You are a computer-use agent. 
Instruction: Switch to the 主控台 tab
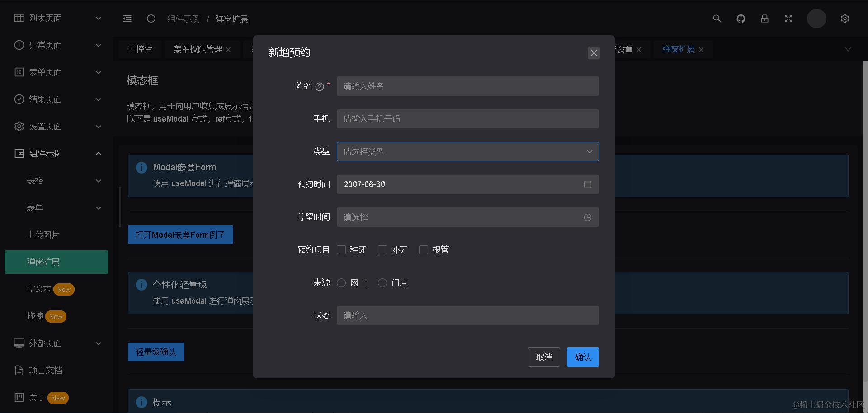140,49
